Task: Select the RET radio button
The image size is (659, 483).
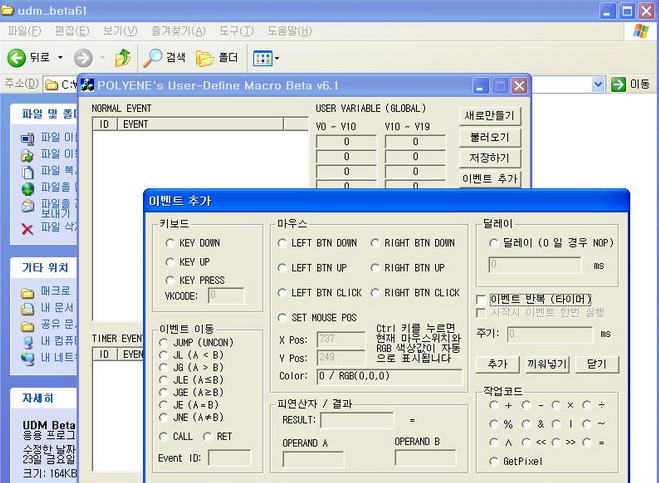Action: click(x=207, y=436)
